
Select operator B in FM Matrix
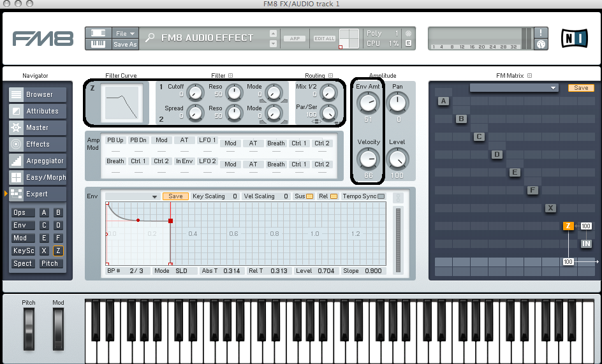tap(461, 119)
